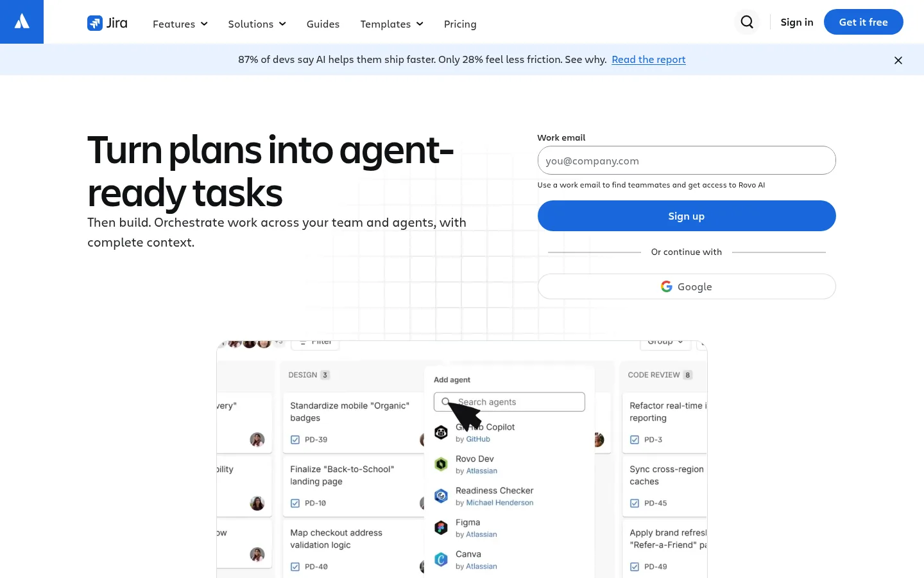Viewport: 924px width, 578px height.
Task: Click the "Add agent" panel heading
Action: point(452,380)
